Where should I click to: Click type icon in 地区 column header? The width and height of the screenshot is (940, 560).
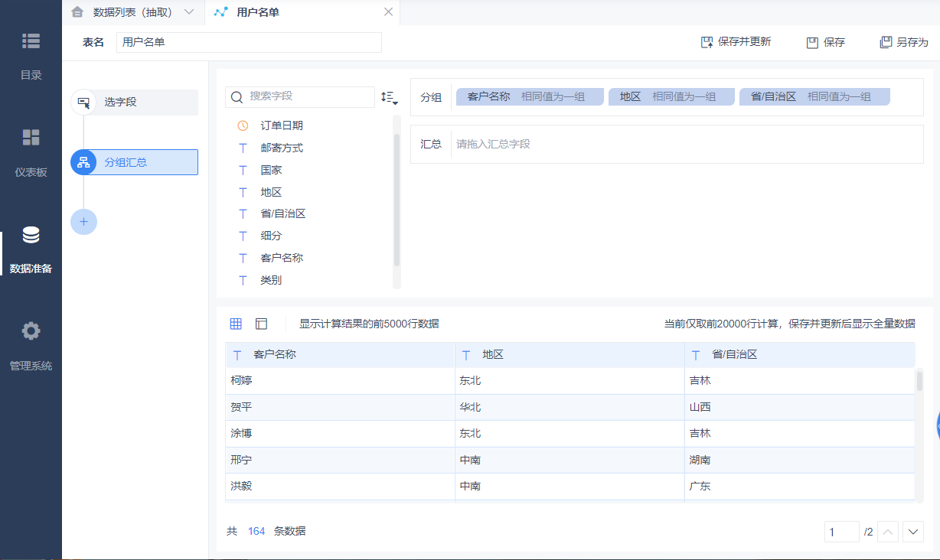(x=466, y=355)
